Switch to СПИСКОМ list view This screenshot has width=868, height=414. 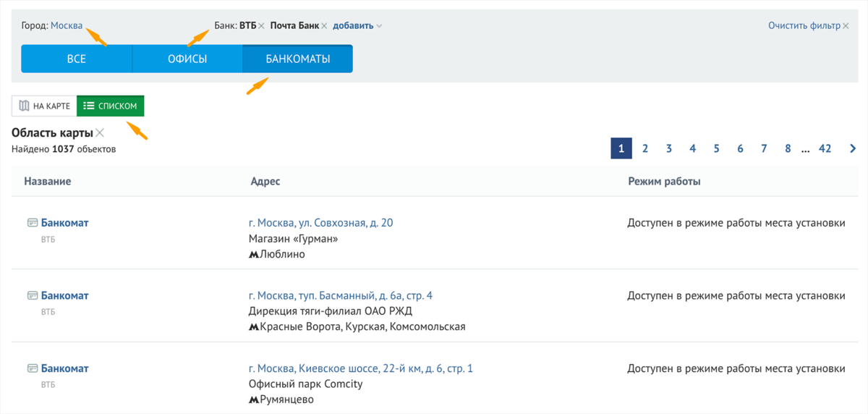[111, 106]
